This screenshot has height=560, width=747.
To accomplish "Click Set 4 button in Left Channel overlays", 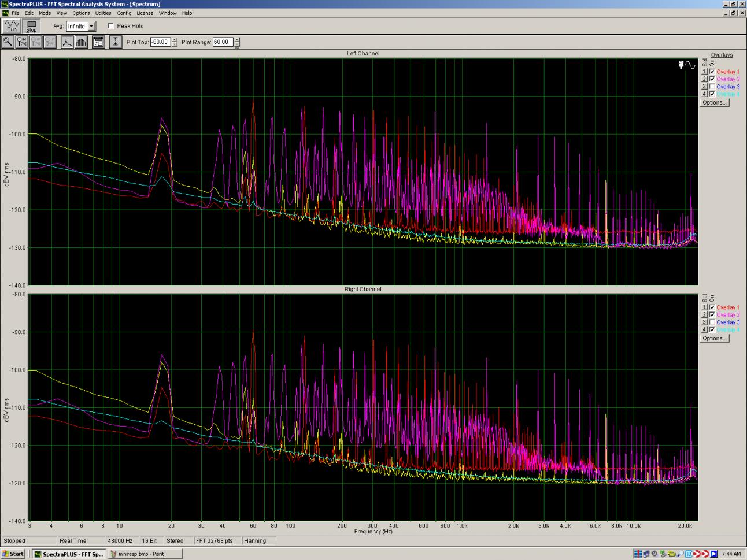I will [x=705, y=94].
